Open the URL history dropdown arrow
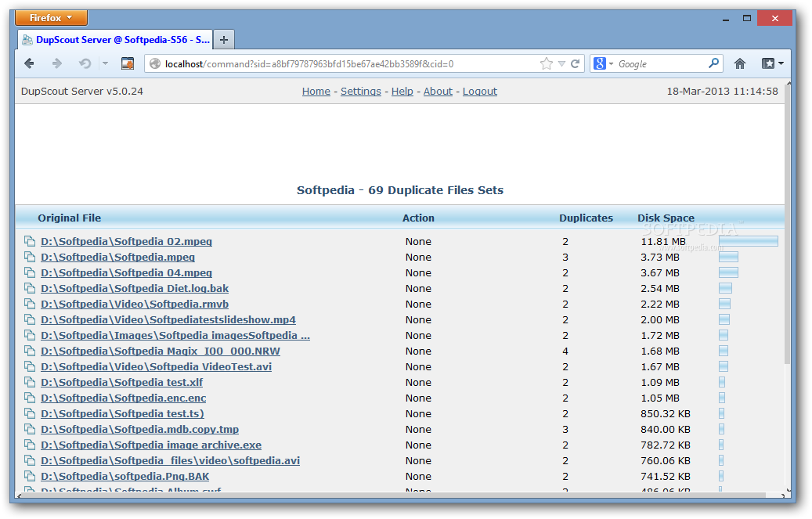This screenshot has width=812, height=519. [561, 64]
